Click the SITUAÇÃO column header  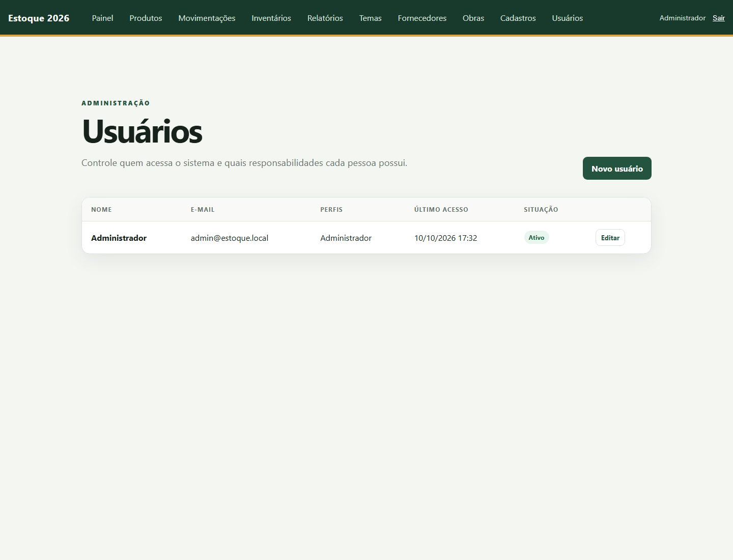click(x=541, y=209)
